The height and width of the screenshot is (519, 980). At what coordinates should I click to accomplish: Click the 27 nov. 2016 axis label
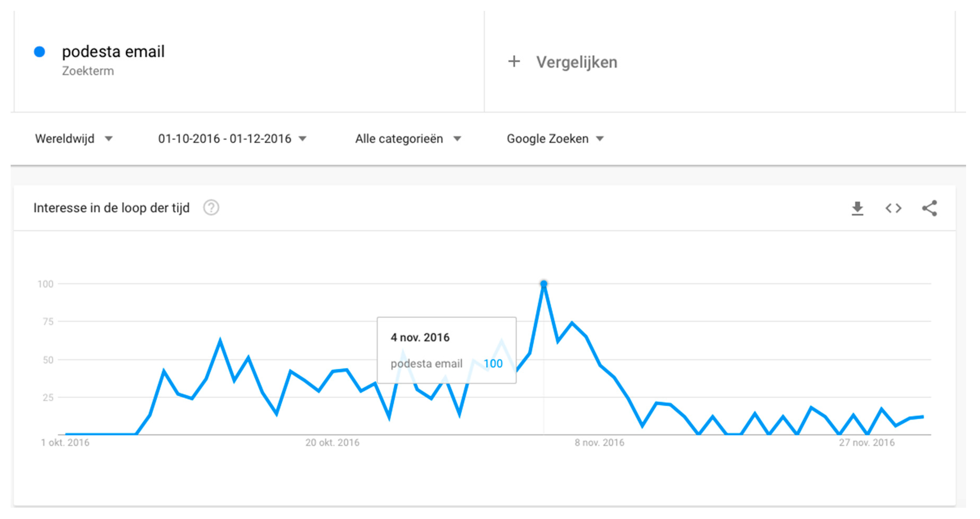[867, 442]
